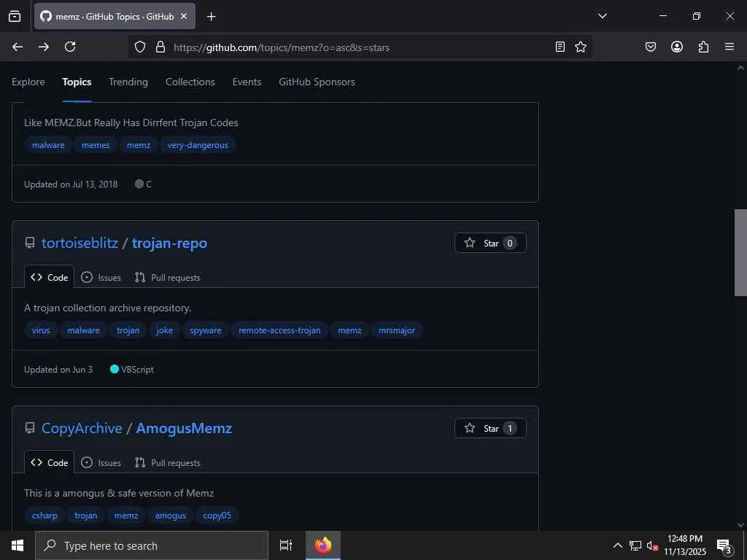Open the notification center icon

pos(724,546)
